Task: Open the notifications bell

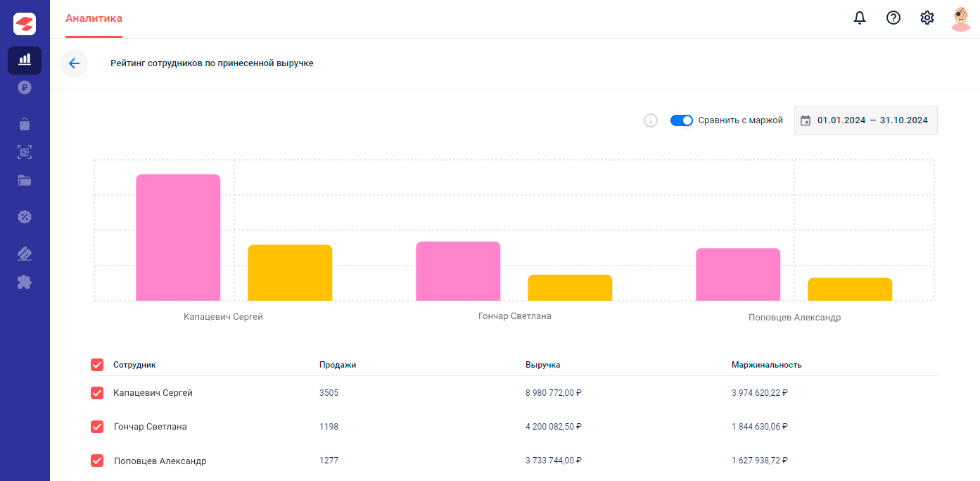Action: pyautogui.click(x=860, y=18)
